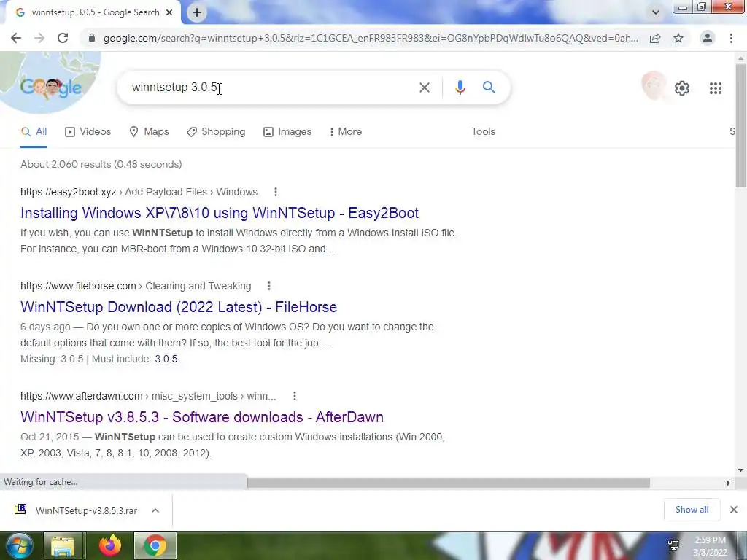747x560 pixels.
Task: Click the address bar URL
Action: coord(371,38)
